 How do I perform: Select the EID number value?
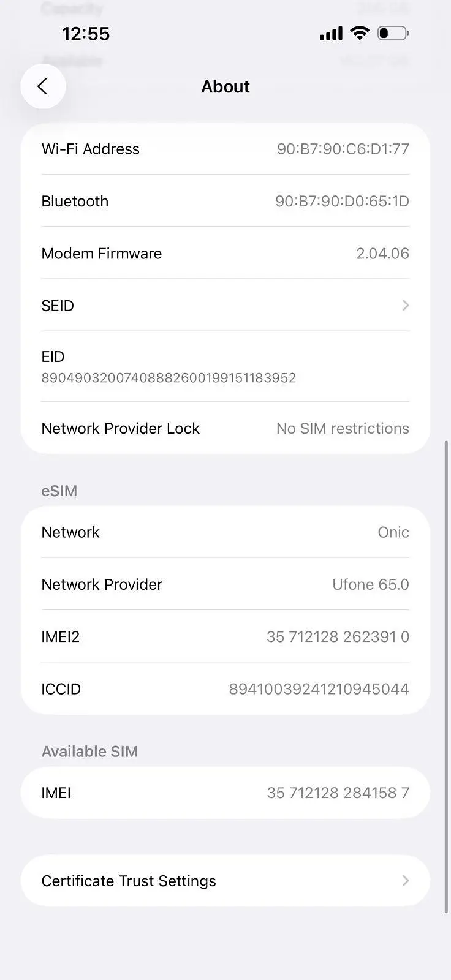pos(169,378)
